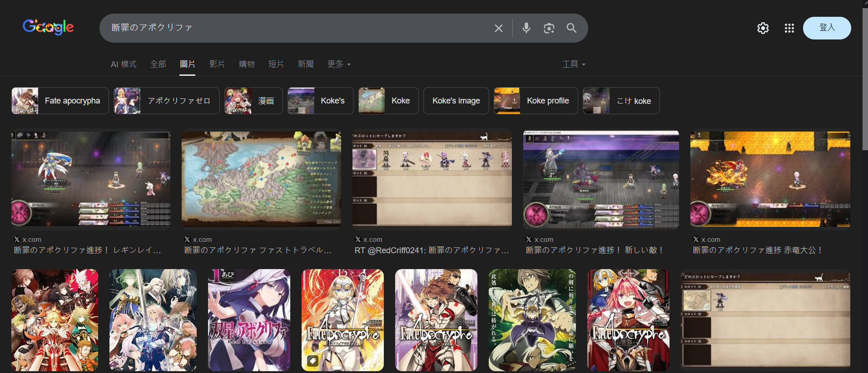Click the Google logo
This screenshot has width=868, height=373.
[48, 27]
